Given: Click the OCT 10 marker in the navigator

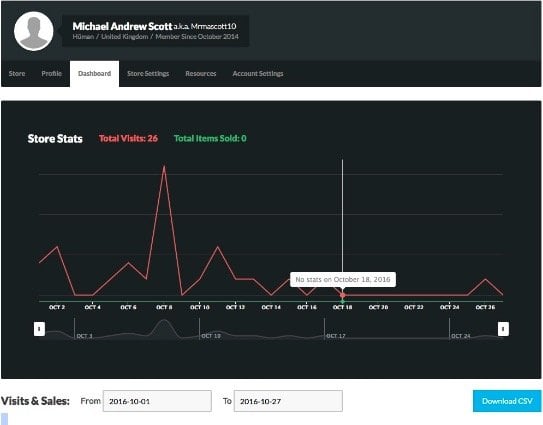Looking at the screenshot, I should coord(211,336).
